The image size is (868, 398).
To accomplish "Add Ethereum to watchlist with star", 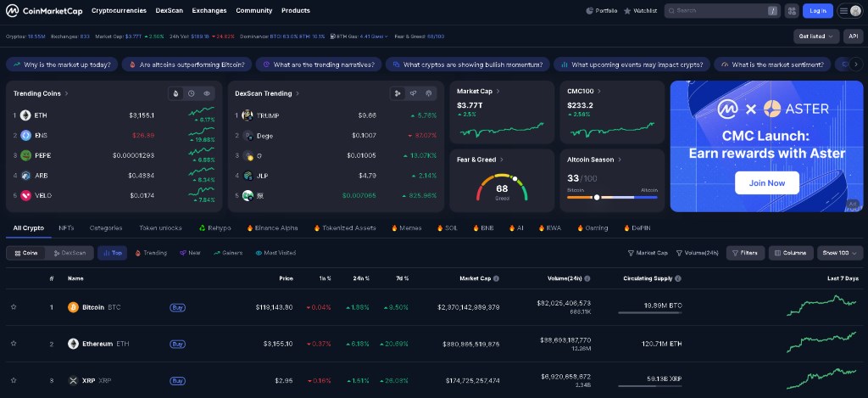I will (x=14, y=344).
